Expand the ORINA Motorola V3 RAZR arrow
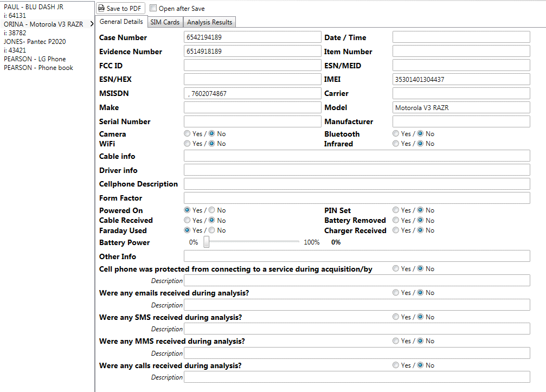The height and width of the screenshot is (392, 546). 92,24
